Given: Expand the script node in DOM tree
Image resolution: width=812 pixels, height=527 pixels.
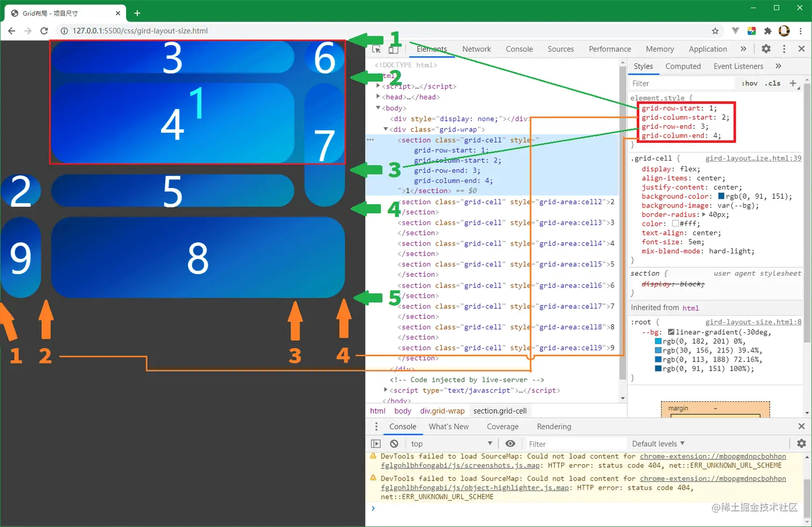Looking at the screenshot, I should click(x=378, y=85).
